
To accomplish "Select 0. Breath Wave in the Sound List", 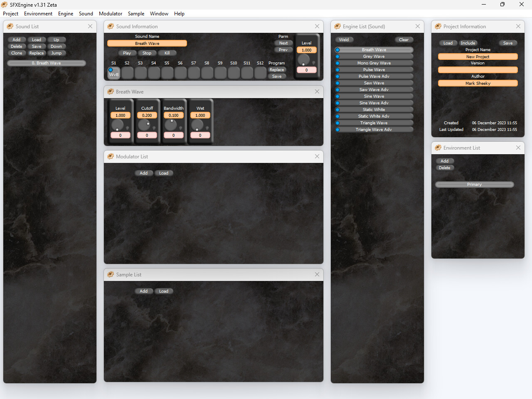I will tap(46, 63).
